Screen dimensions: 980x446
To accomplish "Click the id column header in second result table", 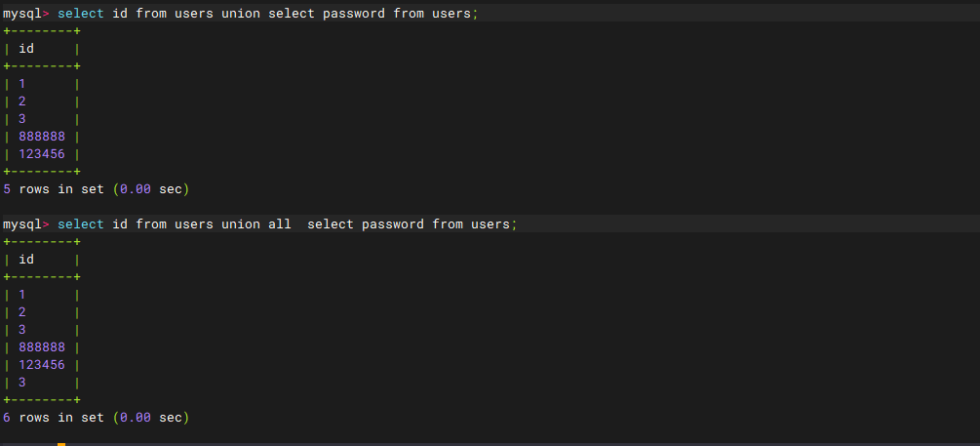I will [x=26, y=260].
